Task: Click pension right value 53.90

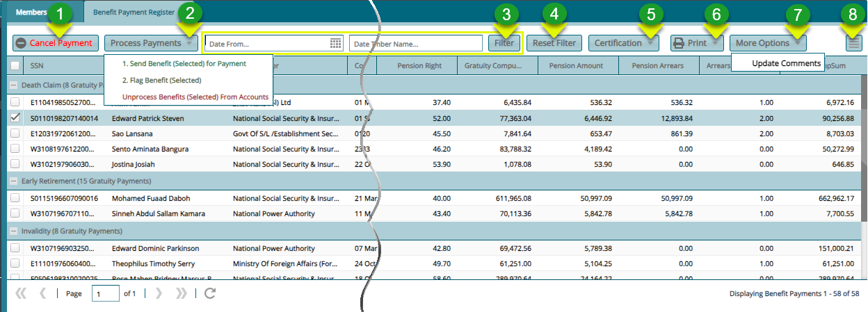Action: (x=441, y=164)
